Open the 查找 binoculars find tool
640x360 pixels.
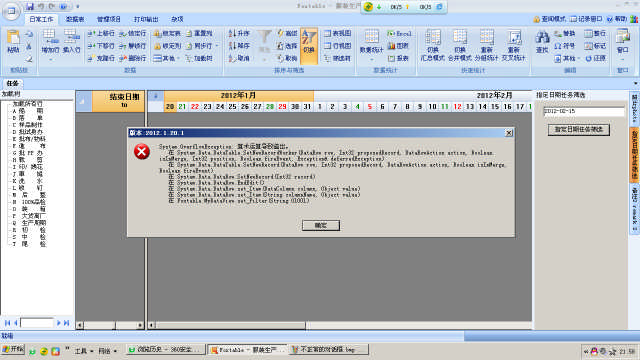[542, 42]
